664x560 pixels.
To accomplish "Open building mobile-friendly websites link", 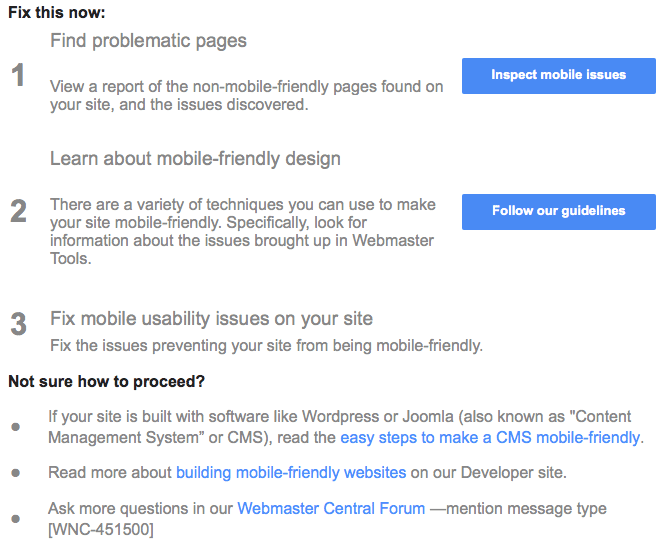I will (291, 472).
